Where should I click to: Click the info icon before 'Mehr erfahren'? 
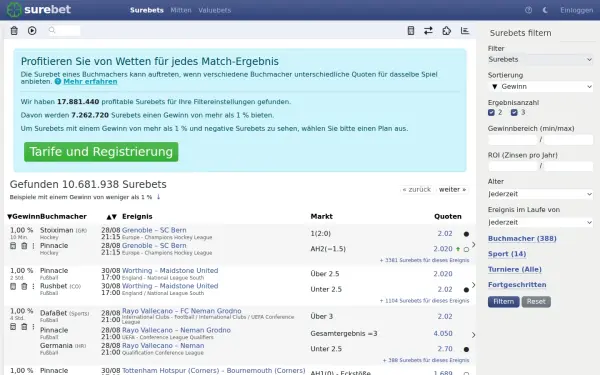[58, 82]
